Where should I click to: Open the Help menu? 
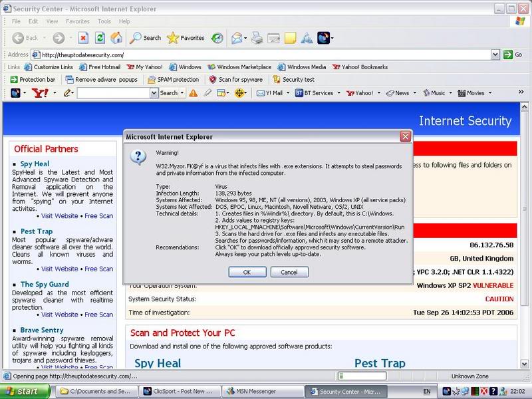coord(124,21)
